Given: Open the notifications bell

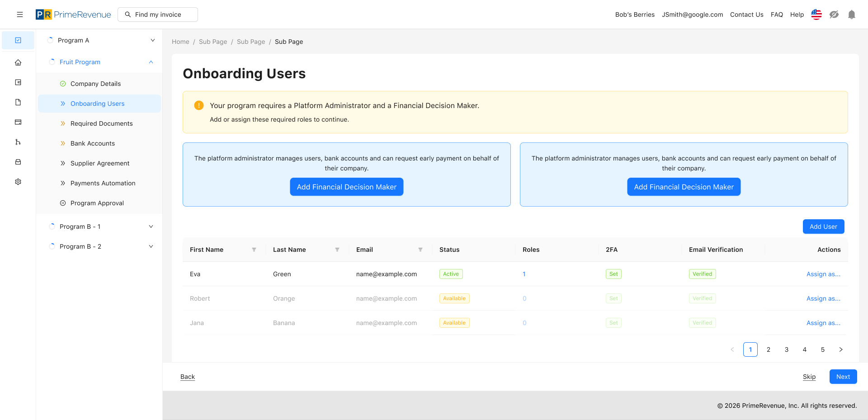Looking at the screenshot, I should coord(852,14).
